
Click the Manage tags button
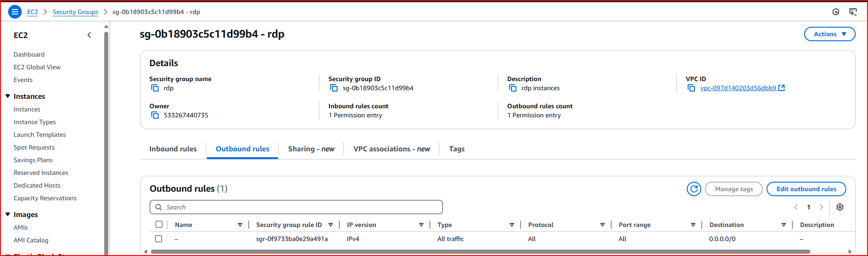[734, 189]
